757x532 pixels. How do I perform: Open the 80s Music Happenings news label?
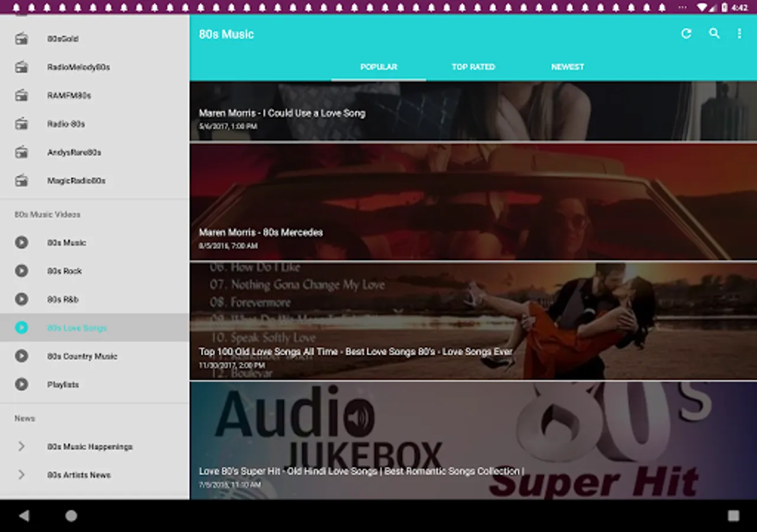[90, 446]
